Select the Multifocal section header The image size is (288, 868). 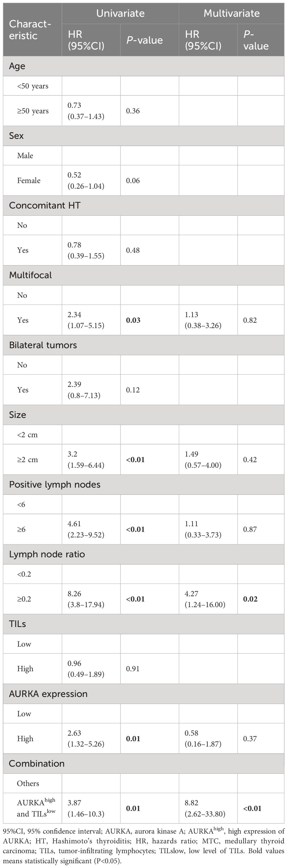coord(144,275)
